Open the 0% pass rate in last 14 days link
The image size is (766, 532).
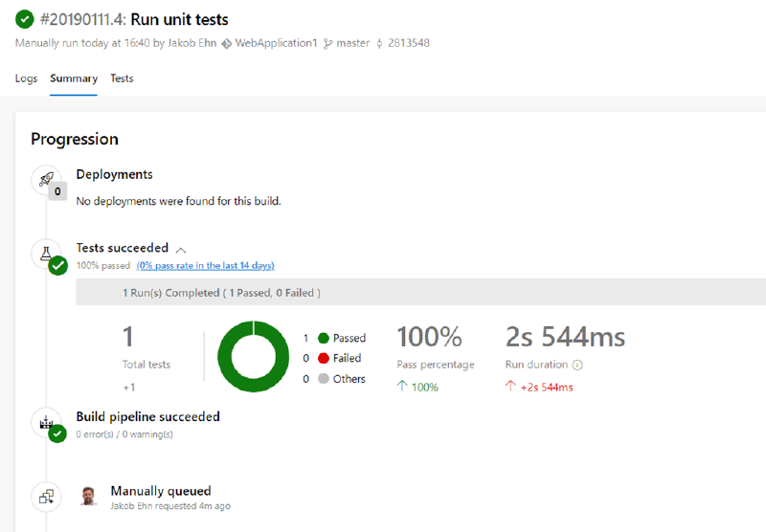pos(205,265)
